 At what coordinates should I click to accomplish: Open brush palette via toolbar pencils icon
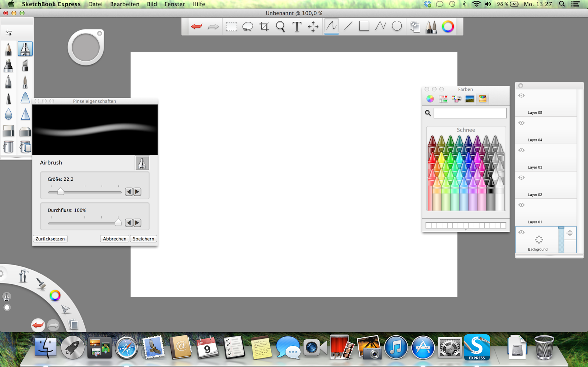(x=431, y=26)
